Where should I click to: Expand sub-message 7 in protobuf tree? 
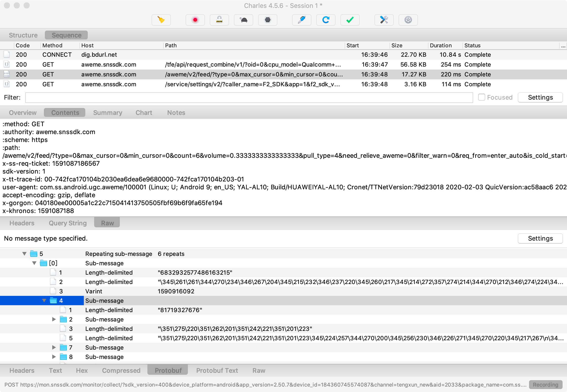54,347
